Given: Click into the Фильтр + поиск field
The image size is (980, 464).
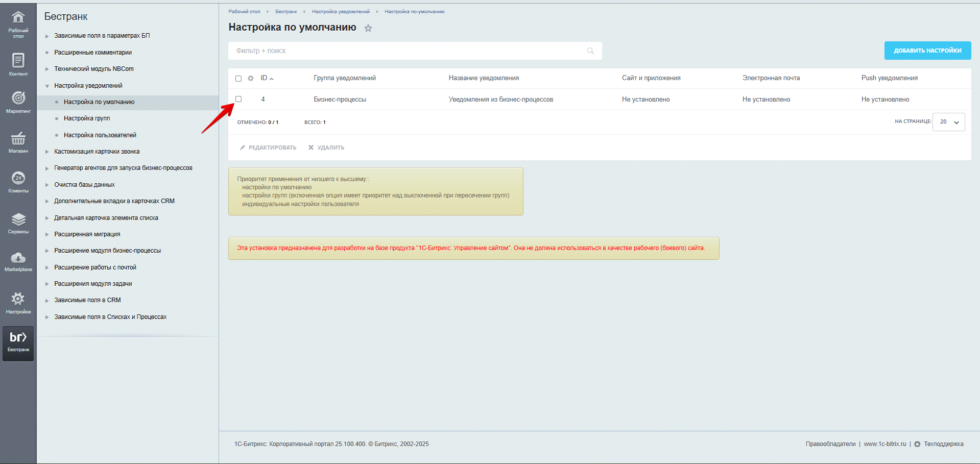Looking at the screenshot, I should point(409,51).
